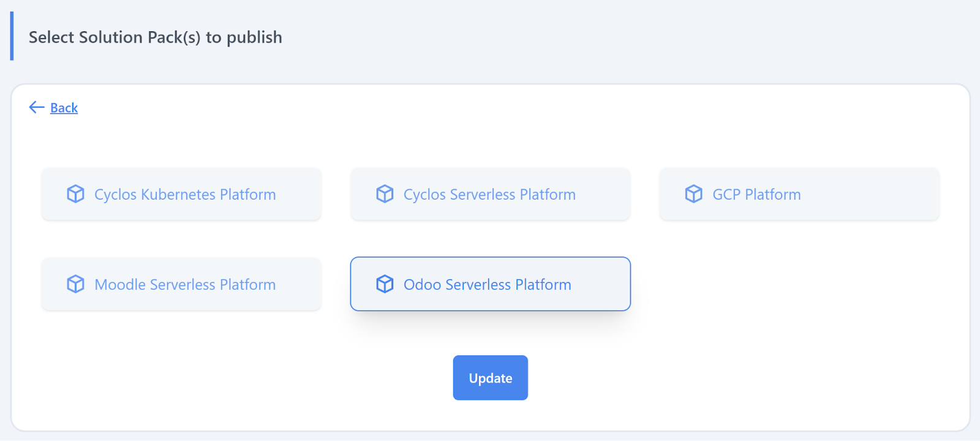Select Moodle Serverless Platform card
The height and width of the screenshot is (441, 980).
point(181,284)
